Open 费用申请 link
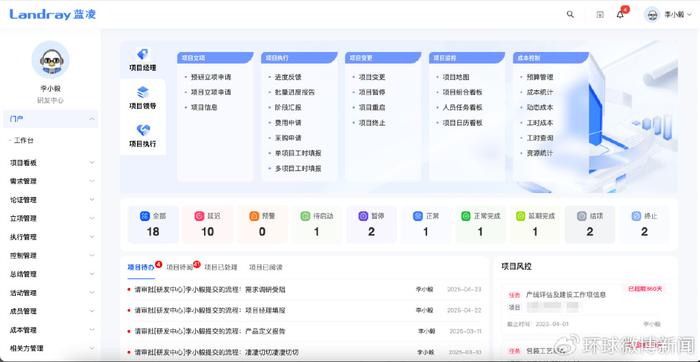The height and width of the screenshot is (362, 700). (288, 123)
